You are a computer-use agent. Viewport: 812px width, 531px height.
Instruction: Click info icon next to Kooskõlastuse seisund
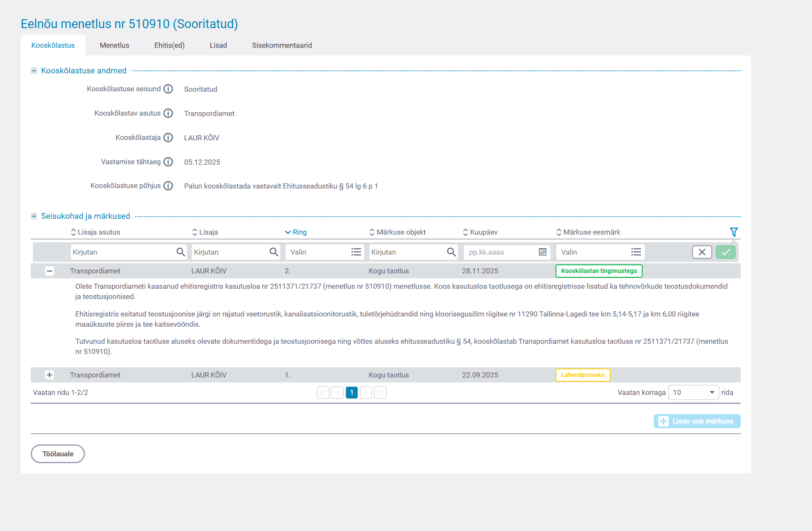tap(168, 89)
